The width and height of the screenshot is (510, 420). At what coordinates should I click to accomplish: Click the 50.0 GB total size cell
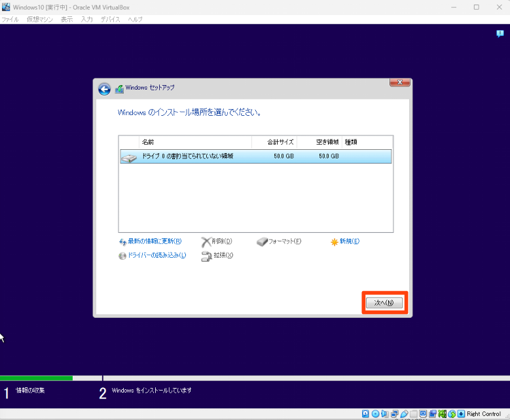click(283, 156)
